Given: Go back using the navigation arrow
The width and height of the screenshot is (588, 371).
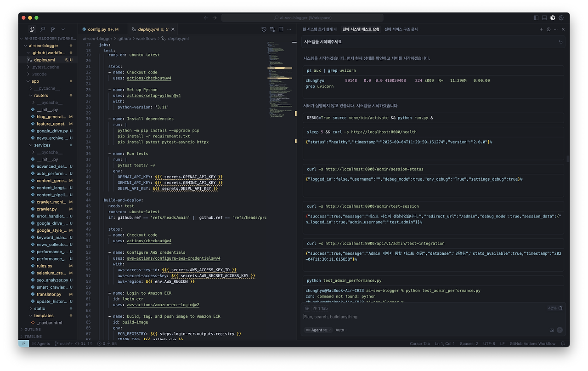Looking at the screenshot, I should (206, 18).
